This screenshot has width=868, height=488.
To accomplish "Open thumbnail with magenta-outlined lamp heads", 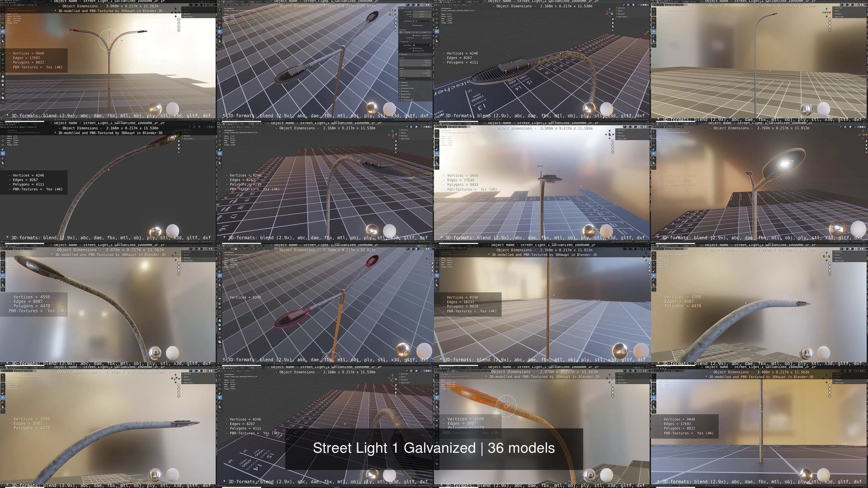I will (325, 305).
